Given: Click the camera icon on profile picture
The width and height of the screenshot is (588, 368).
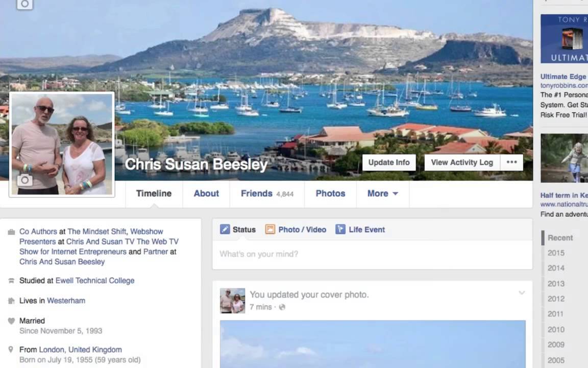Looking at the screenshot, I should [24, 180].
